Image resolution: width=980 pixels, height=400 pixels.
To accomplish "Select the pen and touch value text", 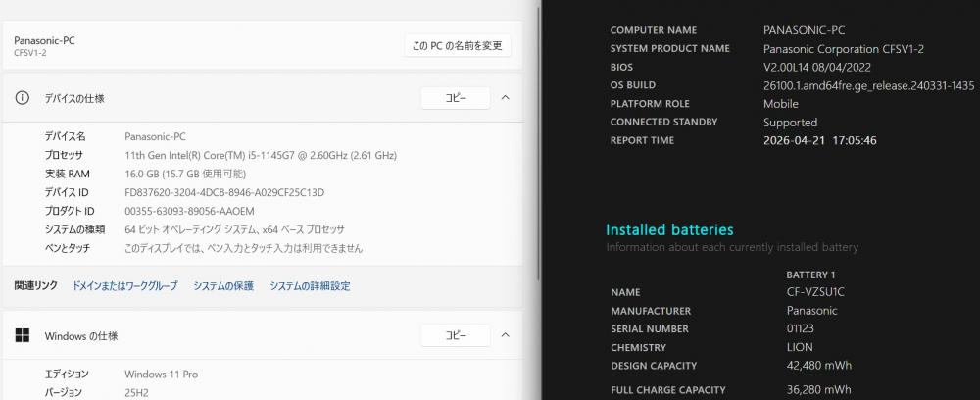I will tap(243, 248).
